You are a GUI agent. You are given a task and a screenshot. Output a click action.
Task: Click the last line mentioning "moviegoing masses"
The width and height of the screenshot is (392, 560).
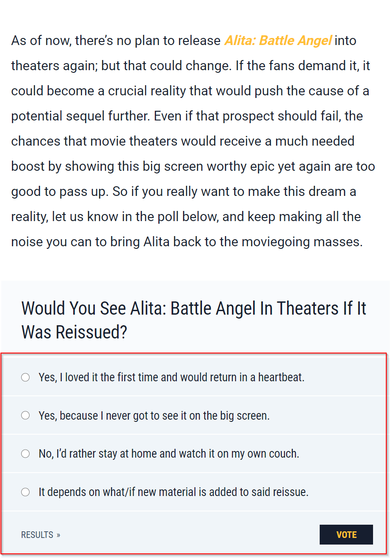(187, 242)
